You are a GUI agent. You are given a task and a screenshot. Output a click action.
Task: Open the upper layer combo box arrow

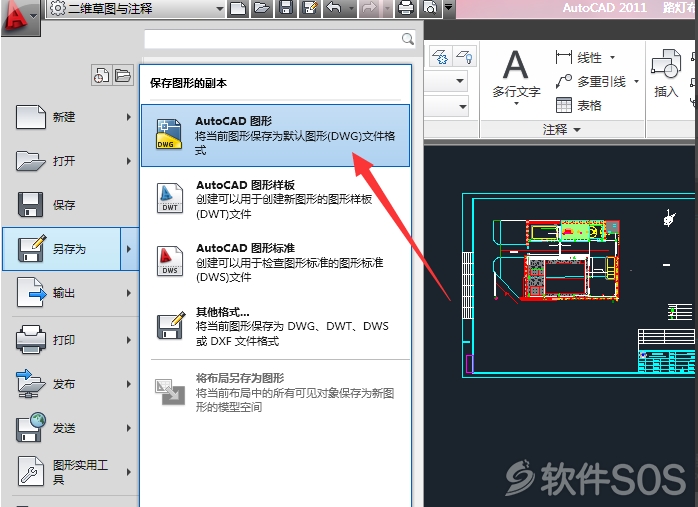460,81
